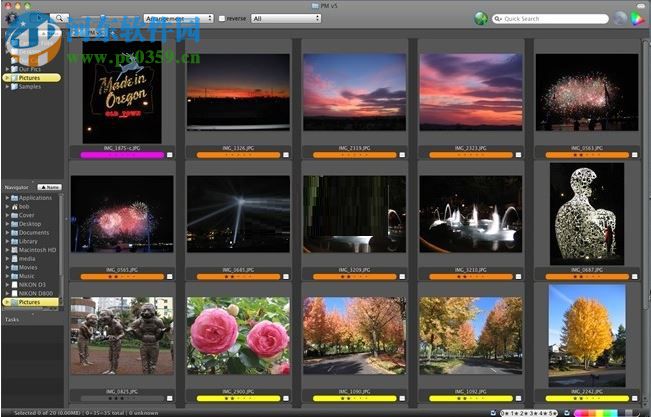
Task: Click the Quick Search magnifier dropdown icon
Action: click(498, 19)
